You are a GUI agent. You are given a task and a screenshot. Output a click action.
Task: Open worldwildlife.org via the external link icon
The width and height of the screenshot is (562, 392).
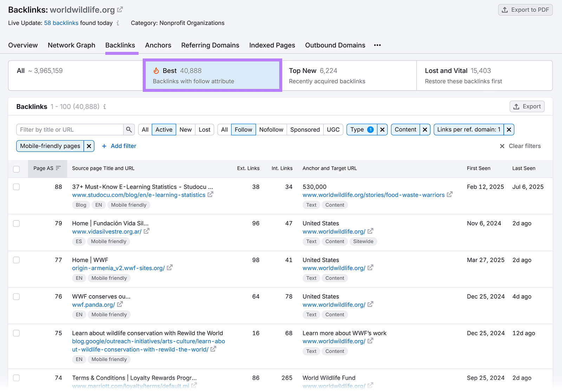click(x=119, y=9)
